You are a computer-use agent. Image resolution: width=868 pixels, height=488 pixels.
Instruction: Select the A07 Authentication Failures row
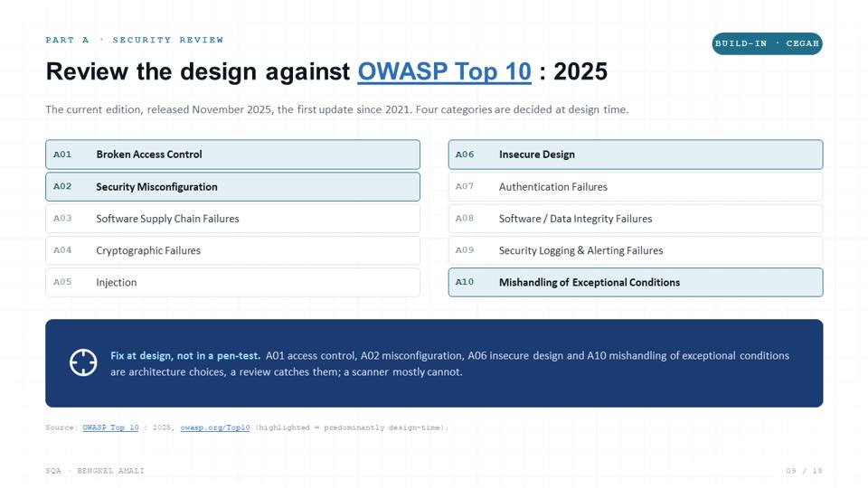636,186
